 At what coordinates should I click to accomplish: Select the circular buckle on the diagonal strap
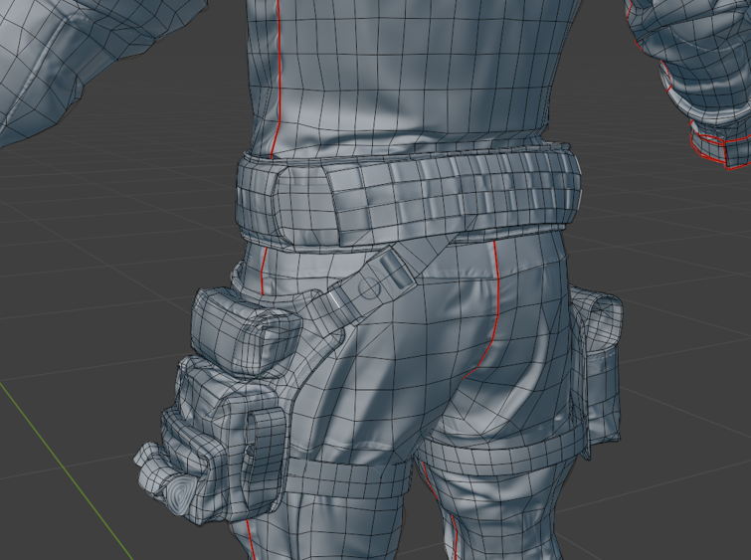(369, 288)
